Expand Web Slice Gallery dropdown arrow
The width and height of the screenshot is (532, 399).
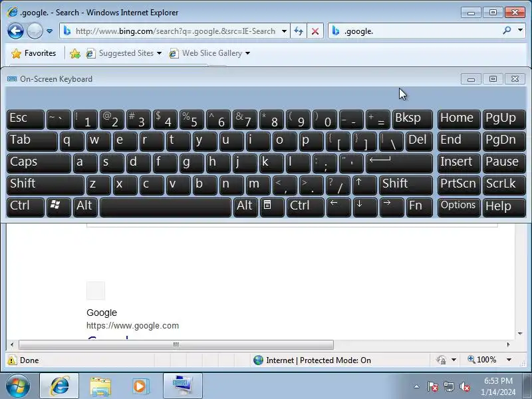(x=247, y=53)
